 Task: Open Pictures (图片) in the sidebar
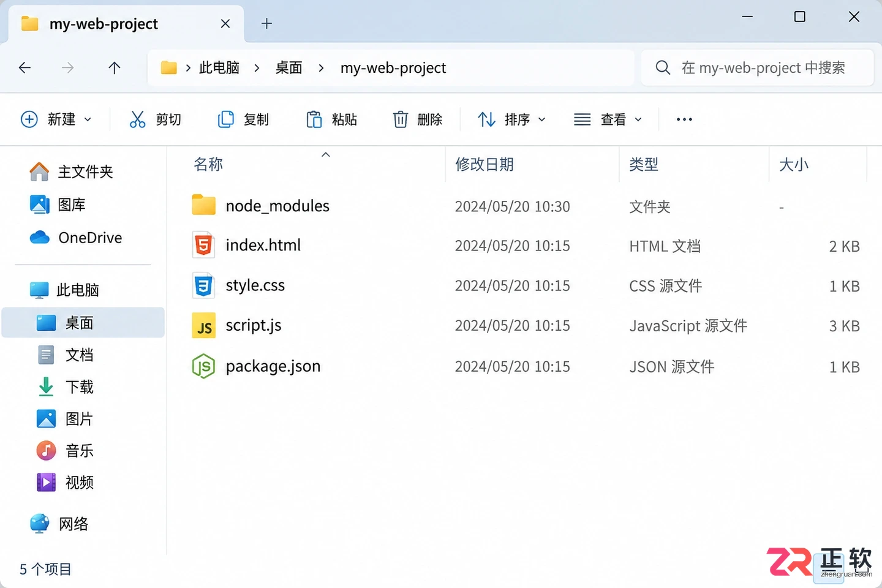pos(65,419)
